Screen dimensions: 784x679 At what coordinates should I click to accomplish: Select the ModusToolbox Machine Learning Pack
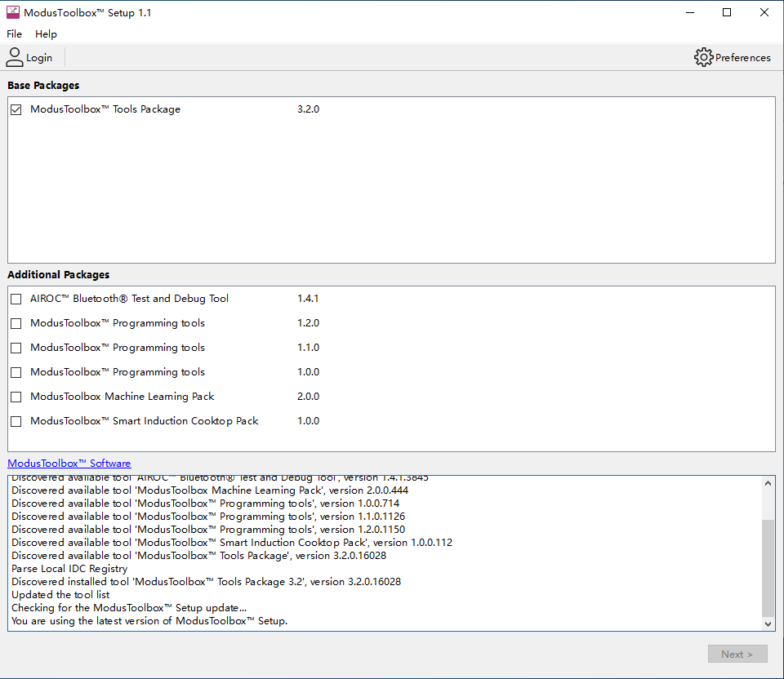pyautogui.click(x=16, y=397)
